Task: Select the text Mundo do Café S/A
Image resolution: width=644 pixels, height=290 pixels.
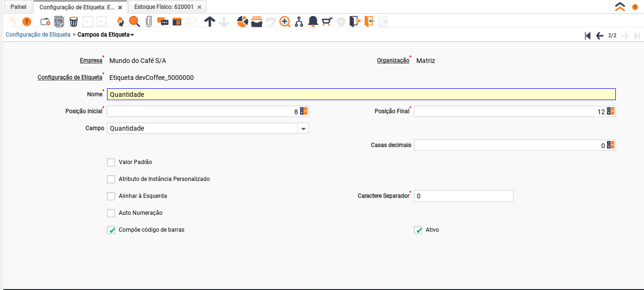Action: (138, 61)
